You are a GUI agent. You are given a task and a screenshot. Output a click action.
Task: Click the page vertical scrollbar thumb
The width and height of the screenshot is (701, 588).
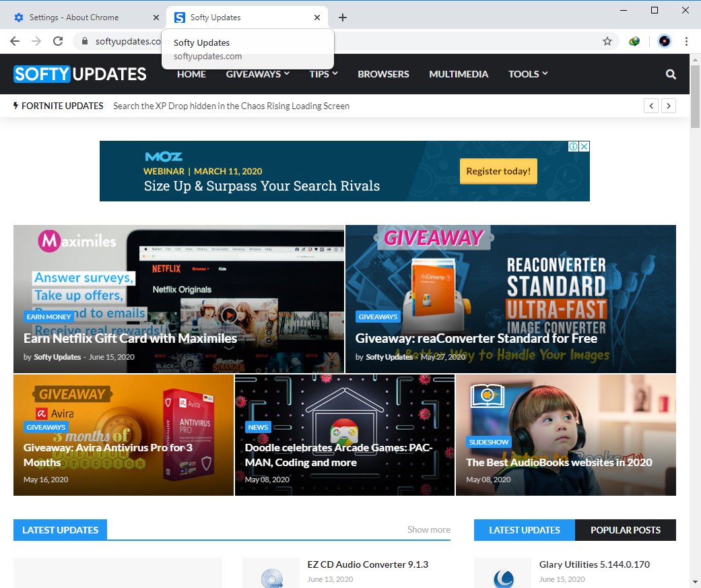pos(695,96)
